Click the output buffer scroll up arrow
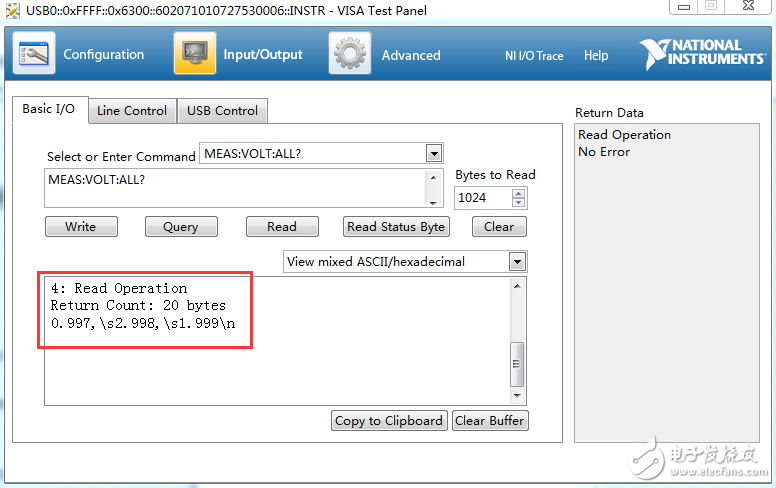The width and height of the screenshot is (776, 488). 517,286
